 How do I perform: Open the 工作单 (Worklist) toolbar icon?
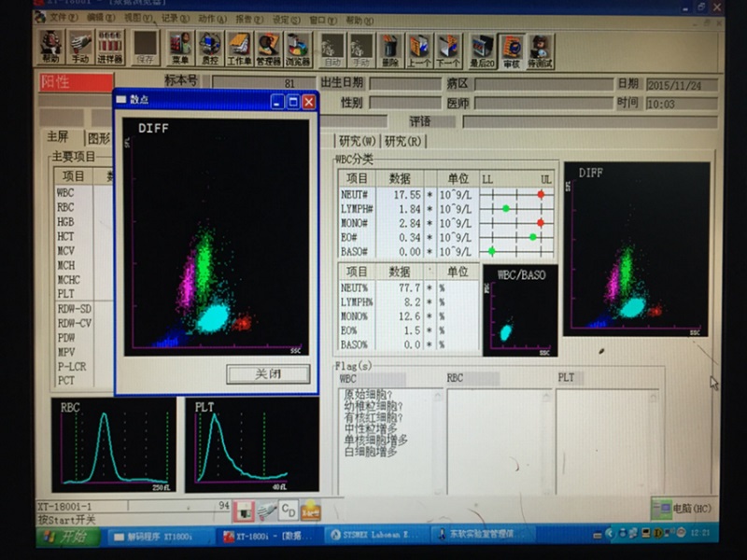click(239, 47)
